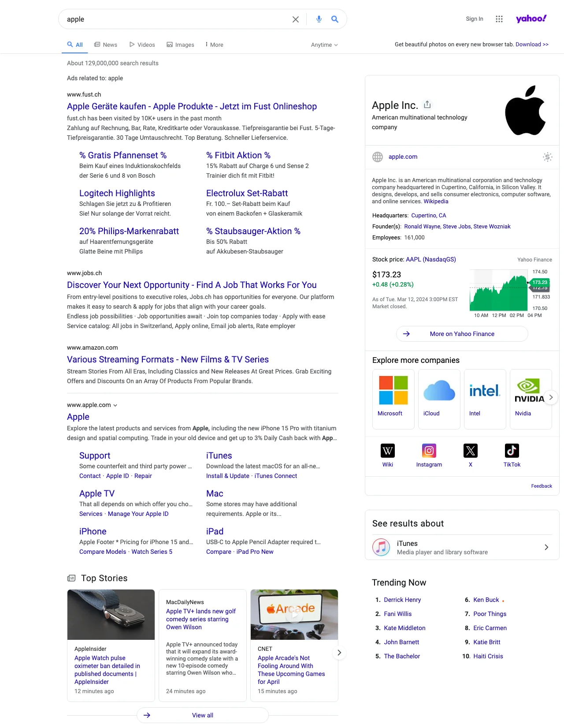The image size is (564, 728).
Task: Open the iCloud company logo
Action: coord(439,390)
